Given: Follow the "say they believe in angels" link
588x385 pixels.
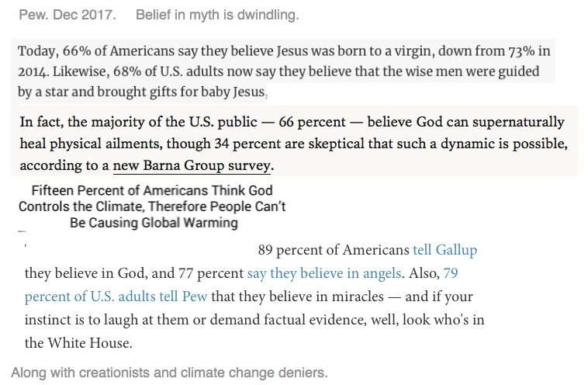Looking at the screenshot, I should [324, 273].
